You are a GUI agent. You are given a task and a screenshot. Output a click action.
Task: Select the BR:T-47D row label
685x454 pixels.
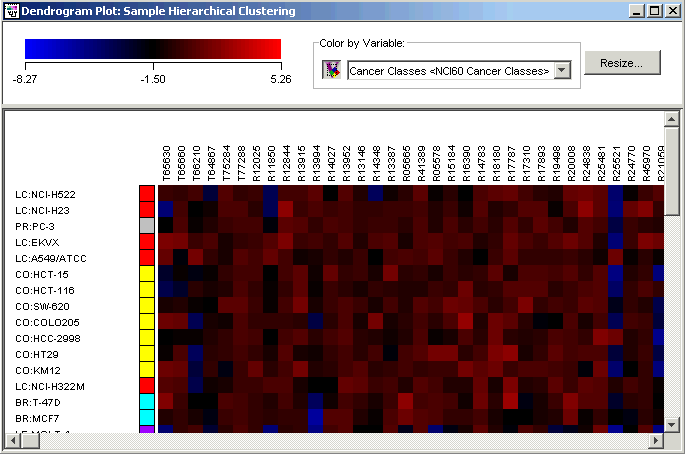(38, 402)
